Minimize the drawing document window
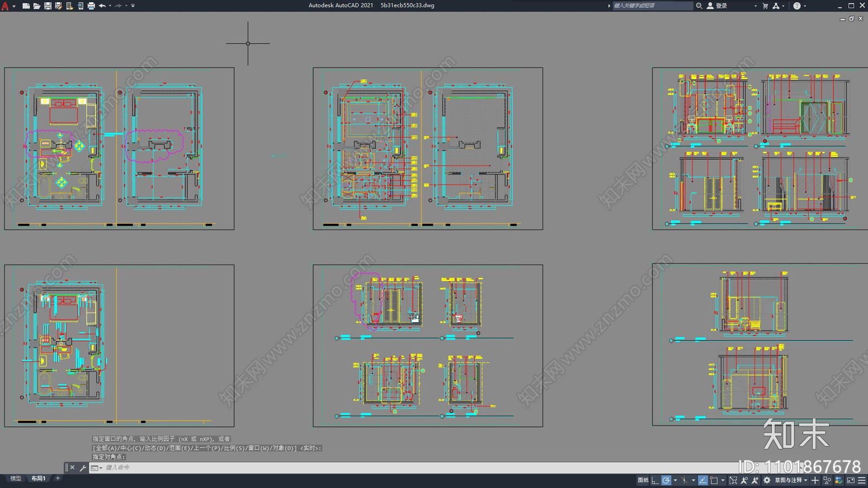This screenshot has height=488, width=868. point(843,18)
